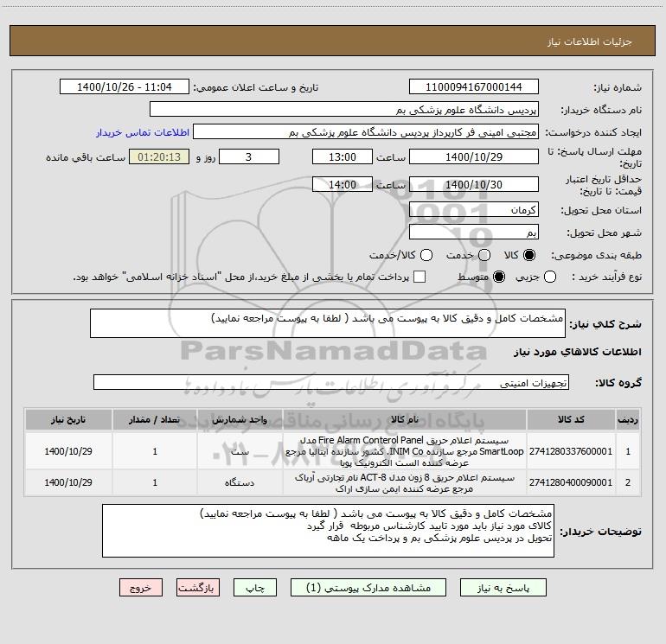
Task: Click the واحد شمارش column header
Action: 240,419
